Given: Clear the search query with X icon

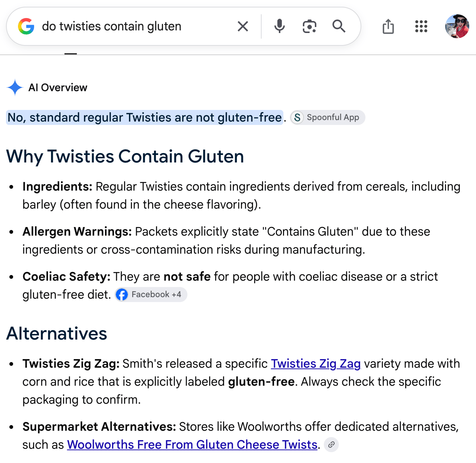Looking at the screenshot, I should 243,26.
